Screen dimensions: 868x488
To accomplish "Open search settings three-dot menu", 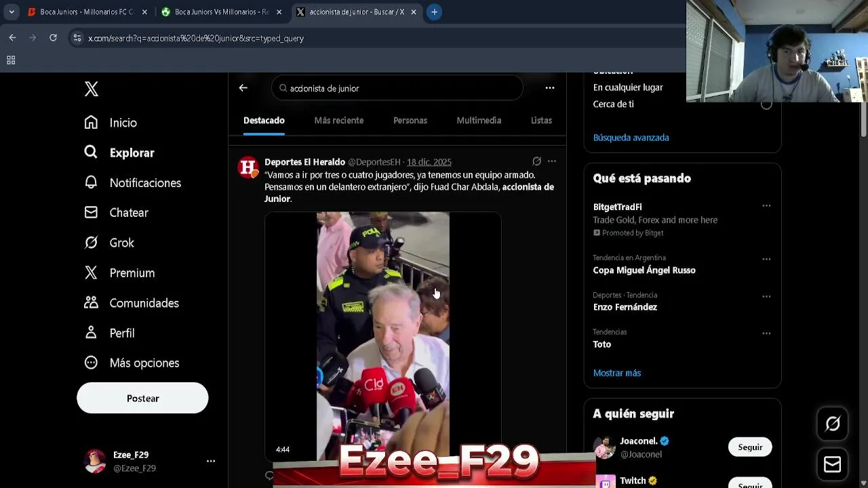I will tap(550, 88).
